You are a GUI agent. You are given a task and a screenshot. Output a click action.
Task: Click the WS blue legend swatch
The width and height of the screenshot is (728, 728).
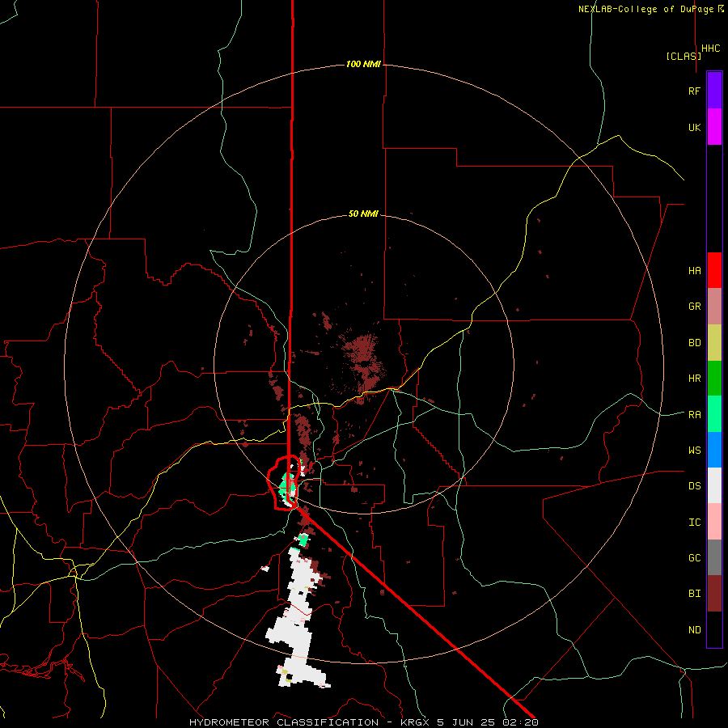pyautogui.click(x=714, y=450)
